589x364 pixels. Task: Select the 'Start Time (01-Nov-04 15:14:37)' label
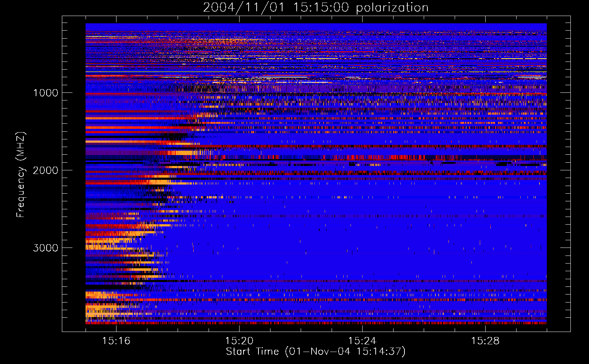click(316, 352)
